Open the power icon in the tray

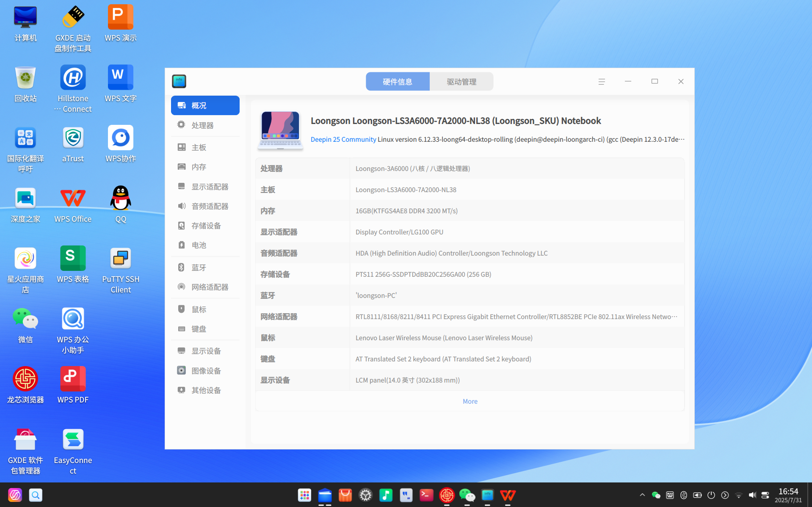point(711,495)
